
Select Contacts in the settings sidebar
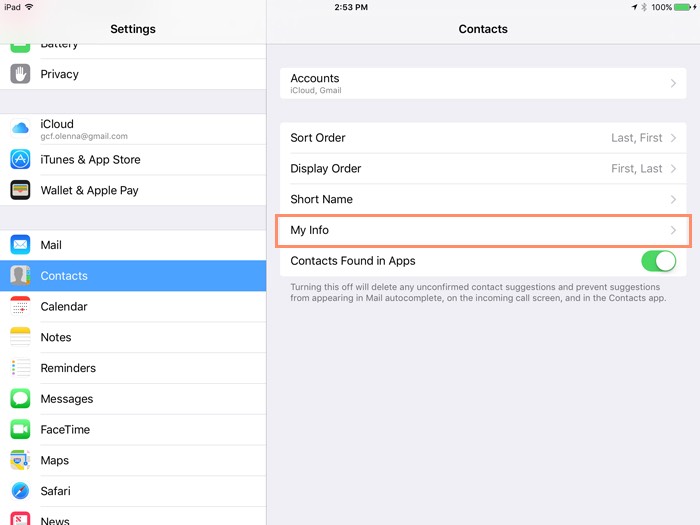(x=64, y=276)
